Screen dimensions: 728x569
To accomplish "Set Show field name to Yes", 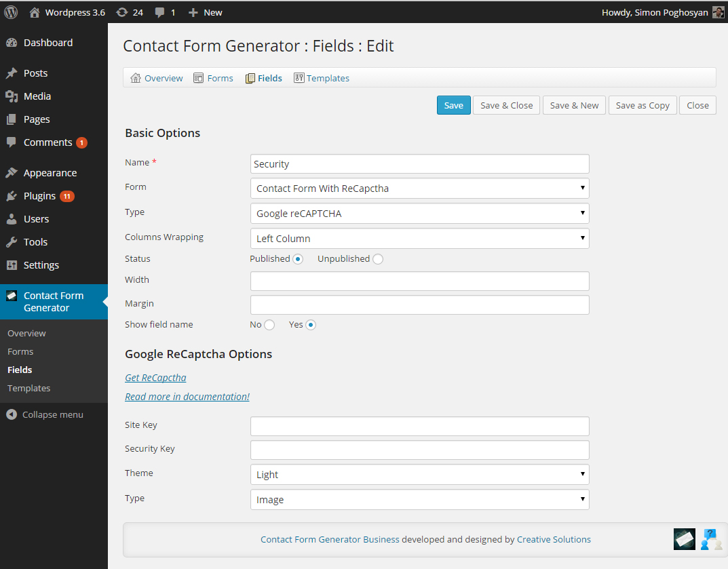I will pos(311,325).
